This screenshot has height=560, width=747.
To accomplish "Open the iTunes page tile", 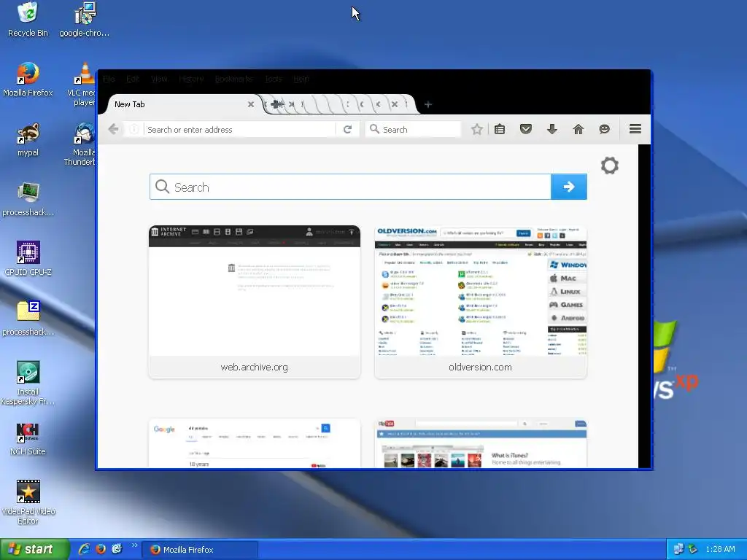I will click(481, 443).
